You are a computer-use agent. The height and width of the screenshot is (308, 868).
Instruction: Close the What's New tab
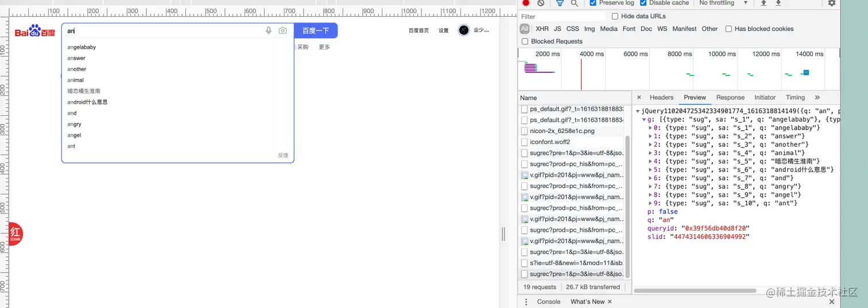(610, 302)
